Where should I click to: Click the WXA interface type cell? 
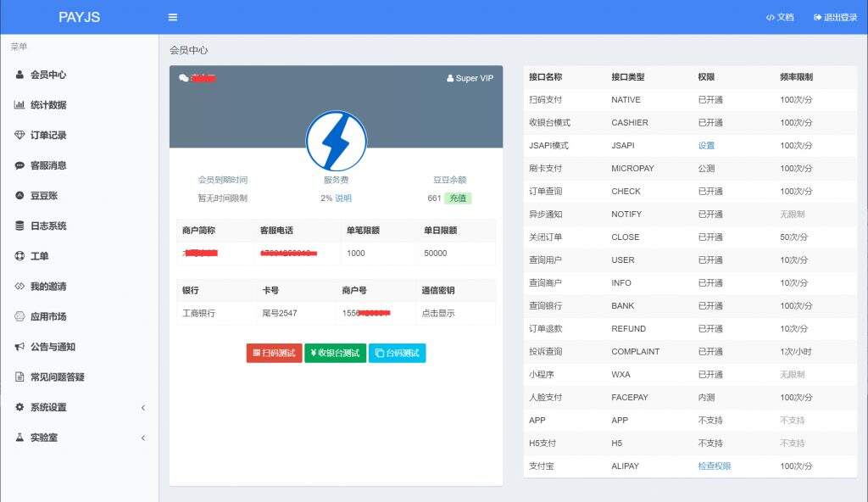[620, 375]
